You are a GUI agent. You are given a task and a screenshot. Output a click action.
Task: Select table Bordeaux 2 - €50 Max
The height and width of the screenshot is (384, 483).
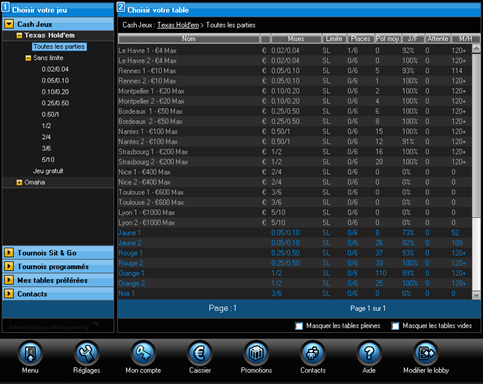click(x=295, y=121)
